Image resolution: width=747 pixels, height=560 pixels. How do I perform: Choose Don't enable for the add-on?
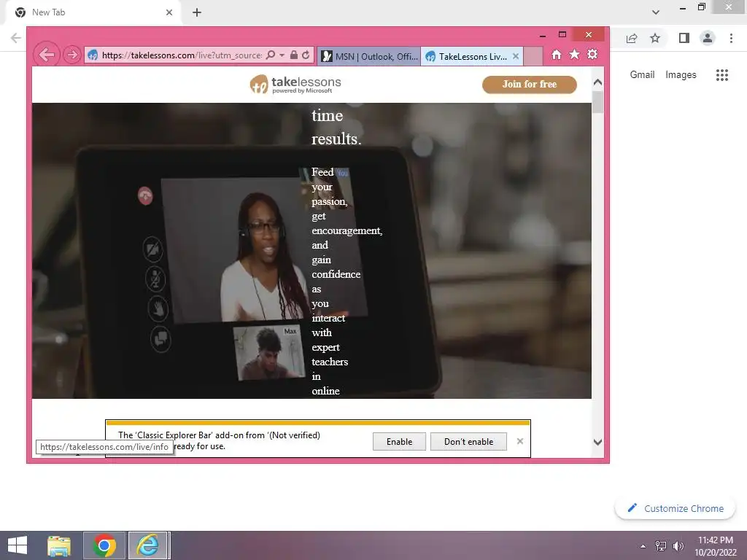click(468, 441)
